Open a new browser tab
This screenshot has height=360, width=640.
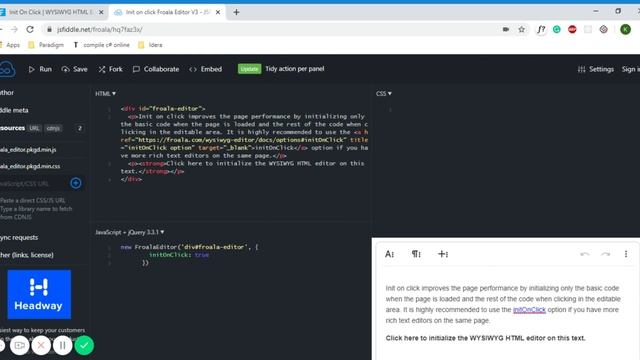(x=236, y=12)
